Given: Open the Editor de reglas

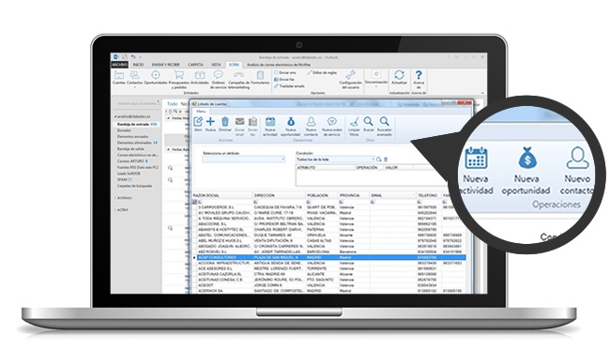Looking at the screenshot, I should [322, 73].
